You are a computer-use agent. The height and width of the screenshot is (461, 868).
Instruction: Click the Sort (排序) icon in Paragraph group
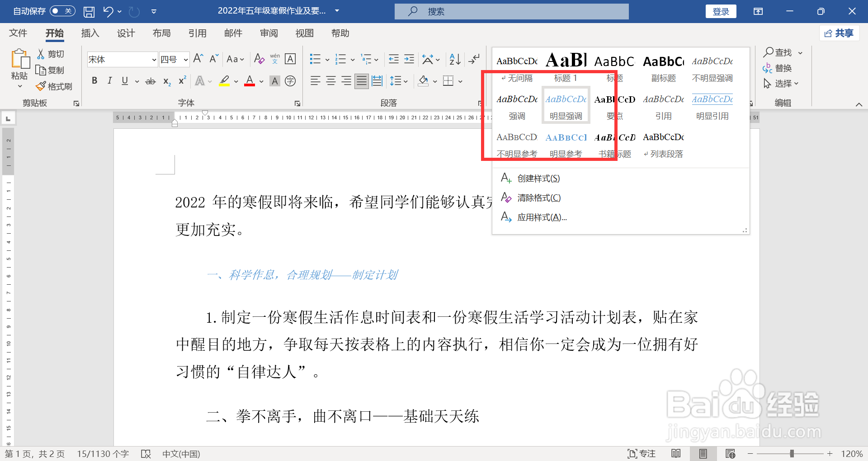pyautogui.click(x=454, y=59)
